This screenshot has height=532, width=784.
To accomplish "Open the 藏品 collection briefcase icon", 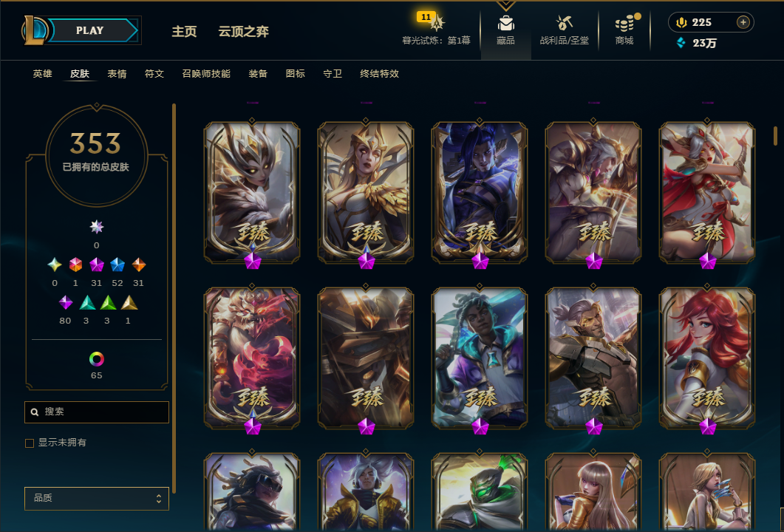I will point(505,23).
